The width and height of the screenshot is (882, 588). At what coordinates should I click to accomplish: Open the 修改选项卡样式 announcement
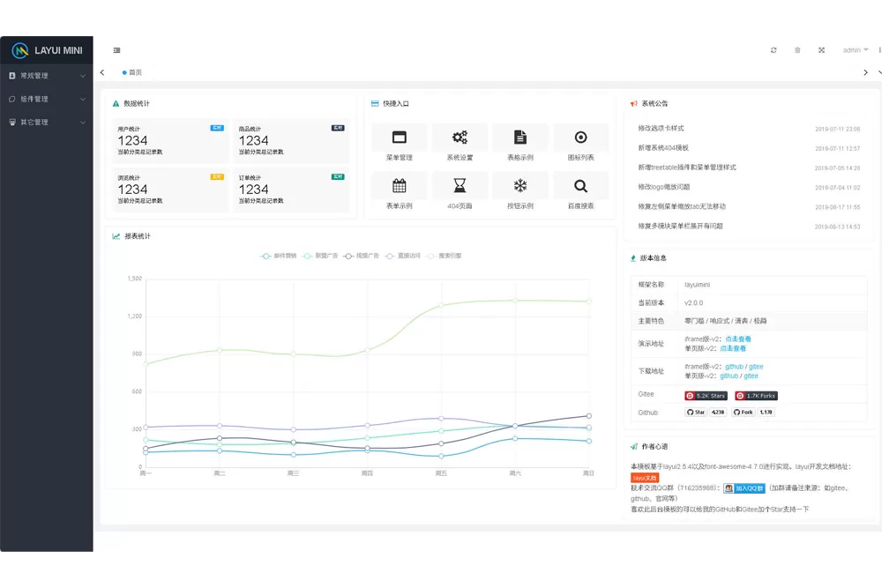point(661,129)
